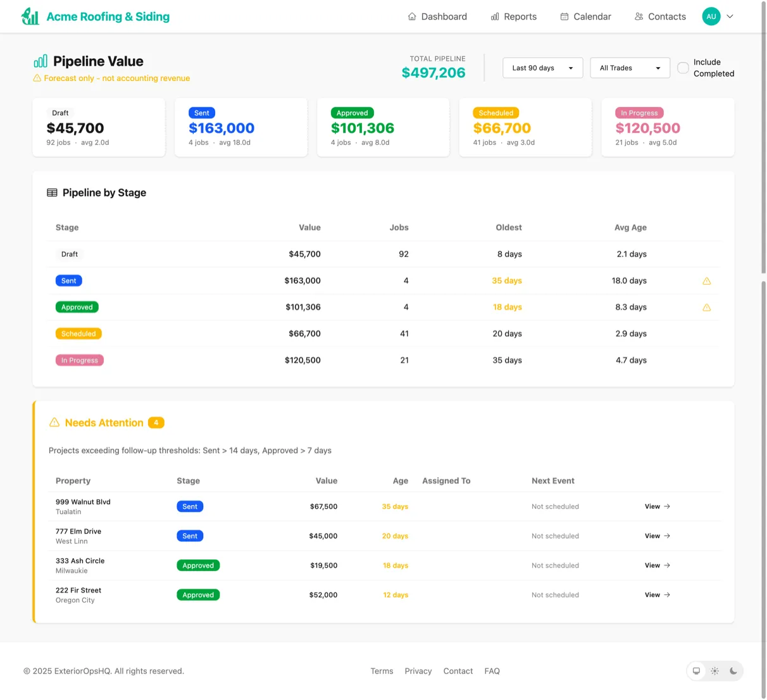Click the Needs Attention warning icon
This screenshot has height=700, width=767.
pyautogui.click(x=54, y=422)
